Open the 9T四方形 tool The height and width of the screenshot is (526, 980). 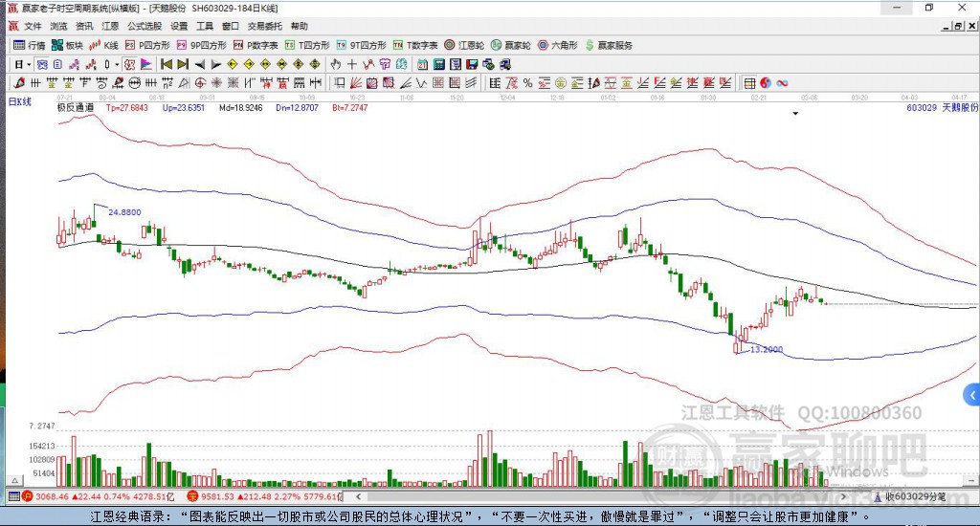(361, 45)
